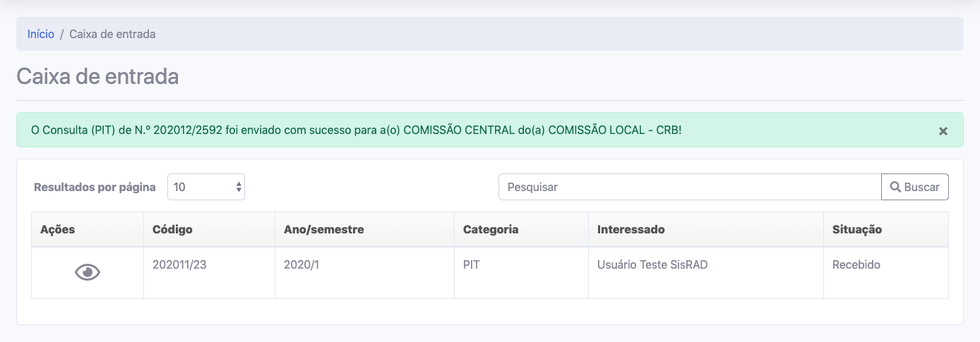Open the Resultados por página dropdown
The height and width of the screenshot is (342, 980).
(206, 187)
